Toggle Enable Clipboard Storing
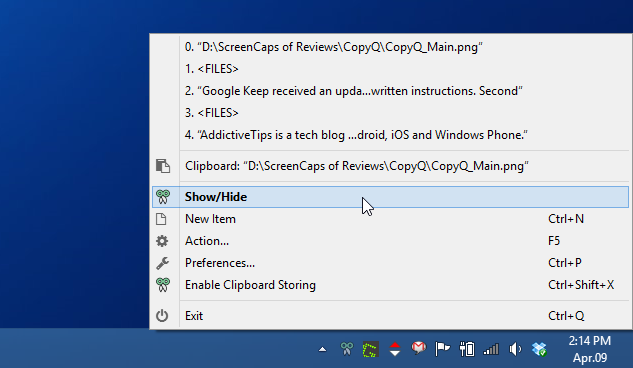Image resolution: width=633 pixels, height=368 pixels. 390,285
